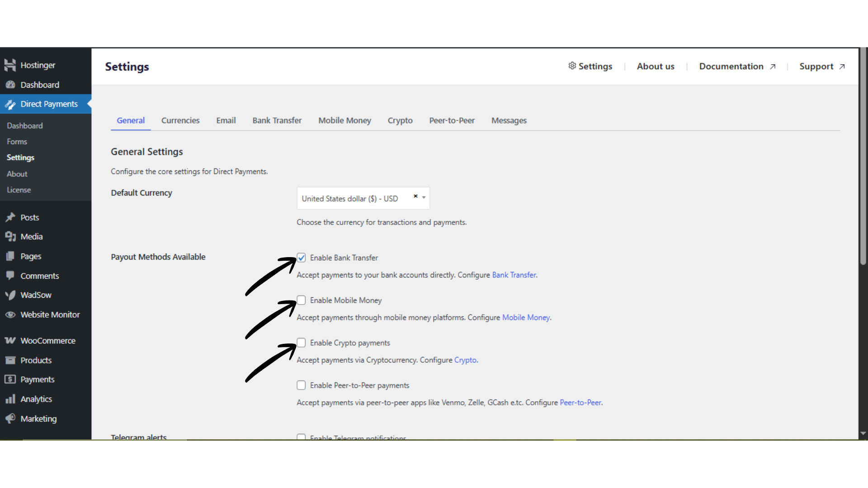Check Enable Peer-to-Peer payments box

pos(301,385)
